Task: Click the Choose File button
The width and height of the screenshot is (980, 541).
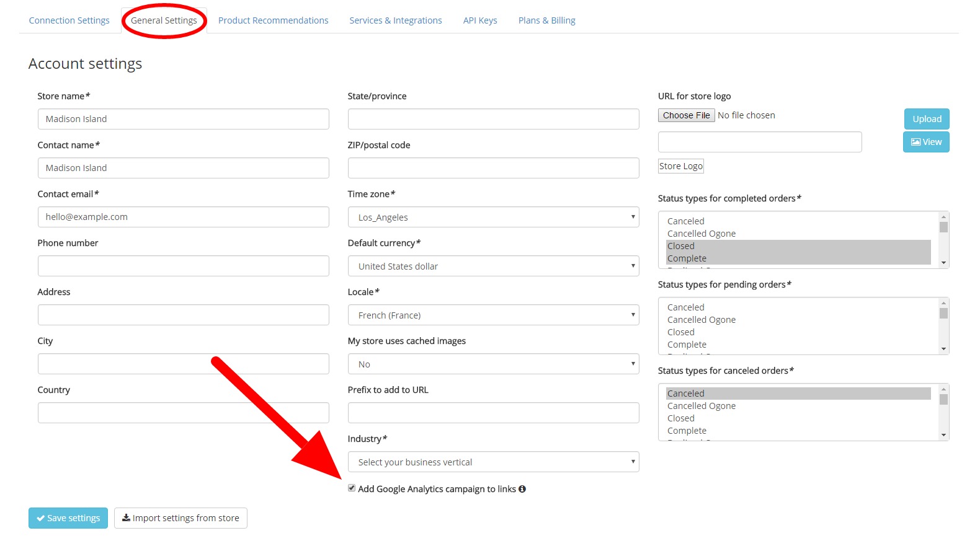Action: point(686,115)
